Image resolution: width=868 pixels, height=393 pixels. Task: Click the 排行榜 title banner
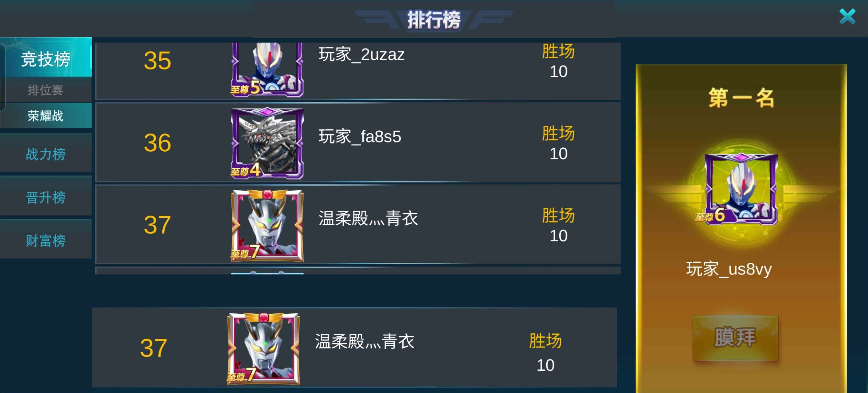433,20
